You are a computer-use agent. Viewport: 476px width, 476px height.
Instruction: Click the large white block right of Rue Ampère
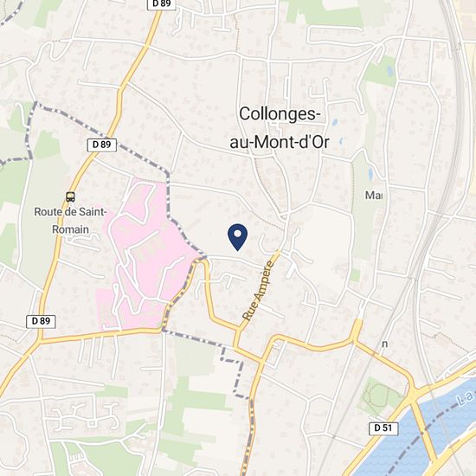[322, 249]
